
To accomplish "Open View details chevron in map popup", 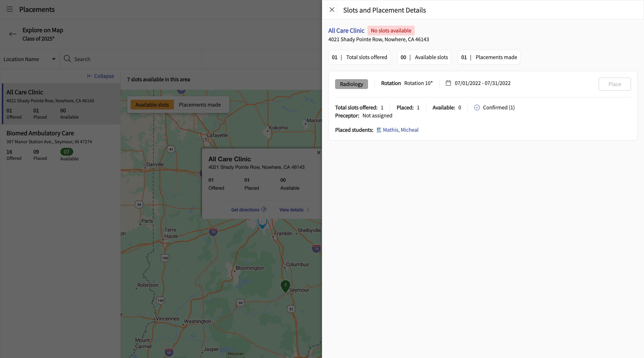I will click(x=308, y=210).
